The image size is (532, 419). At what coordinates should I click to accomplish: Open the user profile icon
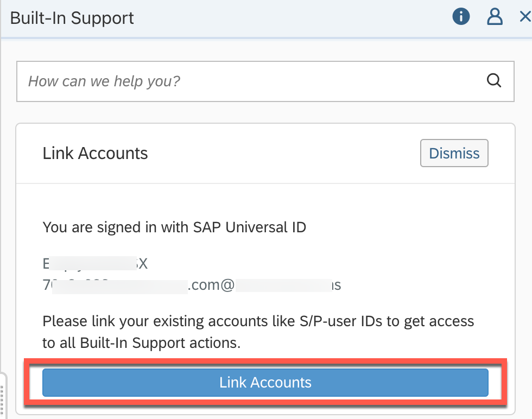495,17
